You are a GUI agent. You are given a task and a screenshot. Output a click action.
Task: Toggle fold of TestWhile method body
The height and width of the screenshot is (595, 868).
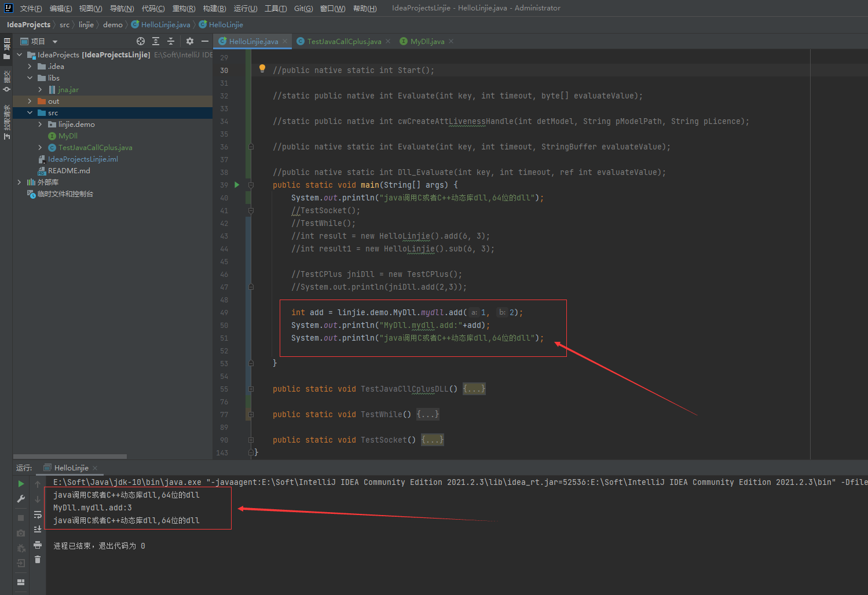(x=251, y=414)
